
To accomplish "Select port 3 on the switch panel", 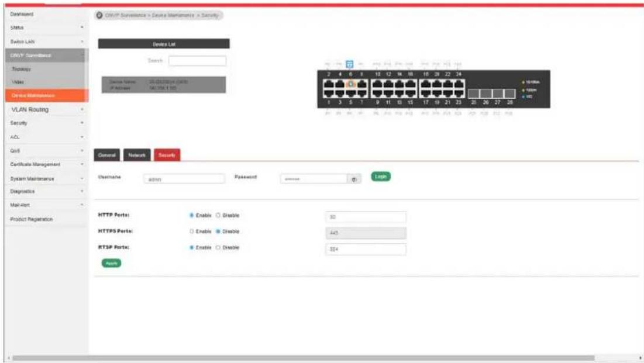I will (340, 93).
